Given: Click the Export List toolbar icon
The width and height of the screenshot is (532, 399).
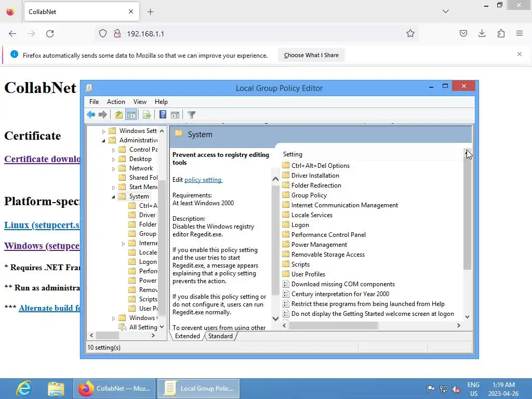Looking at the screenshot, I should tap(147, 115).
